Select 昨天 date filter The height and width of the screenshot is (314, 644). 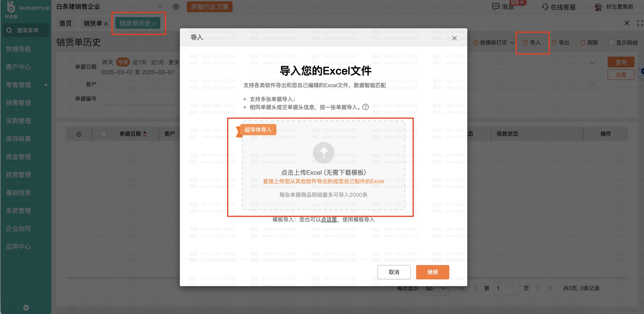coord(108,62)
